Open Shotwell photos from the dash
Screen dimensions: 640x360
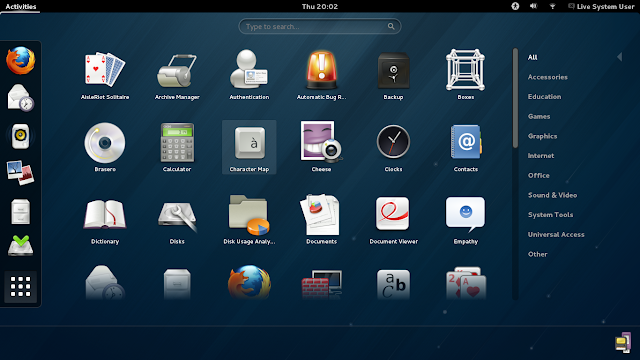pyautogui.click(x=20, y=173)
